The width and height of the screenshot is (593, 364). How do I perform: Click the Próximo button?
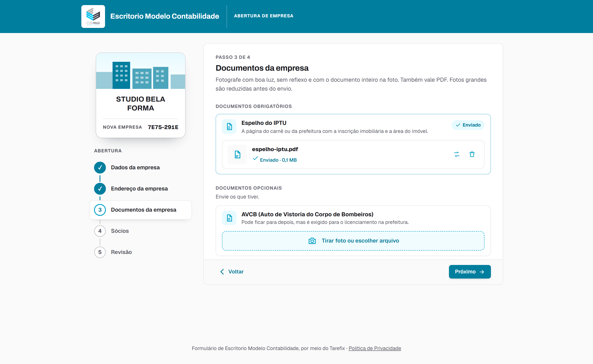coord(470,272)
